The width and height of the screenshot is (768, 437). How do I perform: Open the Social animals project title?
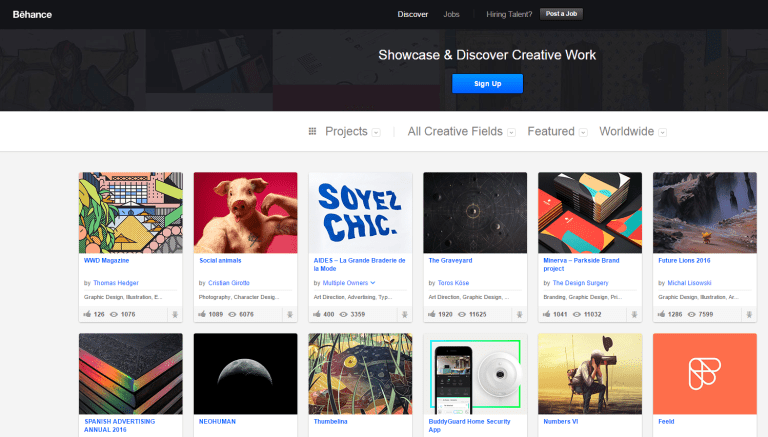(220, 261)
